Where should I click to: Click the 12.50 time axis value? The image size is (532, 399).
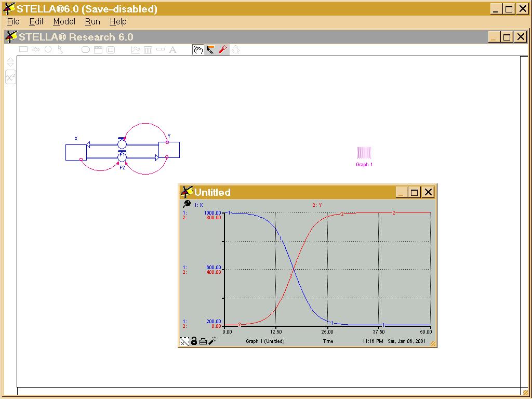click(276, 331)
